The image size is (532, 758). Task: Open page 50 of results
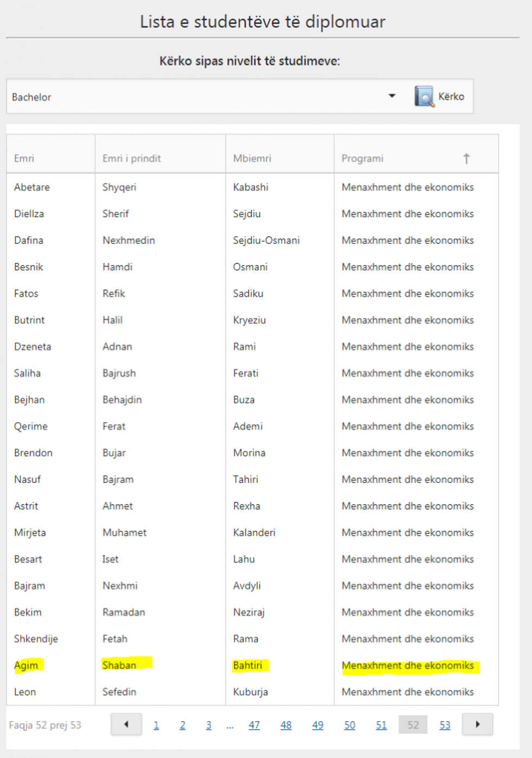pos(350,725)
